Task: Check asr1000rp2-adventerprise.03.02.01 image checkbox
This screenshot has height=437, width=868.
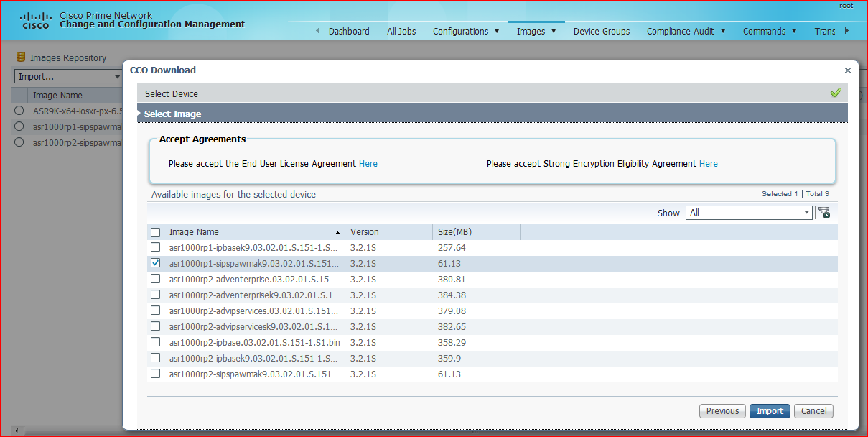Action: 155,279
